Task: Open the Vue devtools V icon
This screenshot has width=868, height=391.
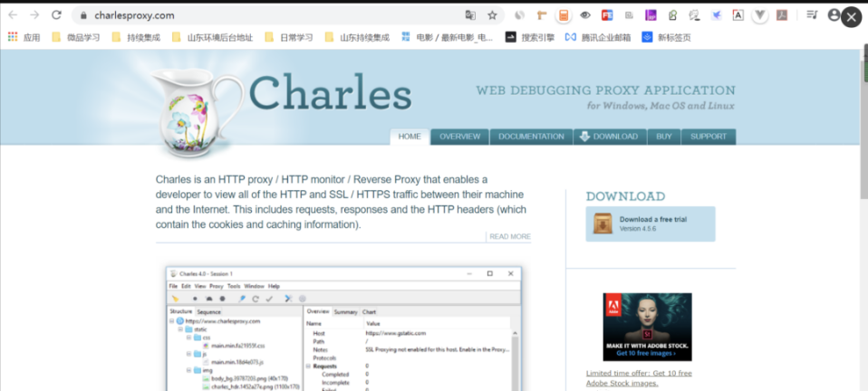Action: [760, 15]
